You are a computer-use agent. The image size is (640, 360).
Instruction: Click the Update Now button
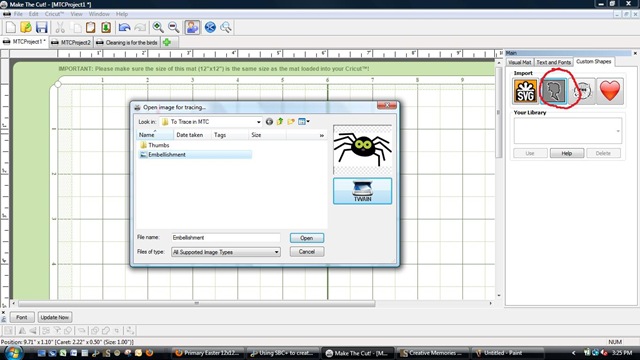click(x=55, y=317)
